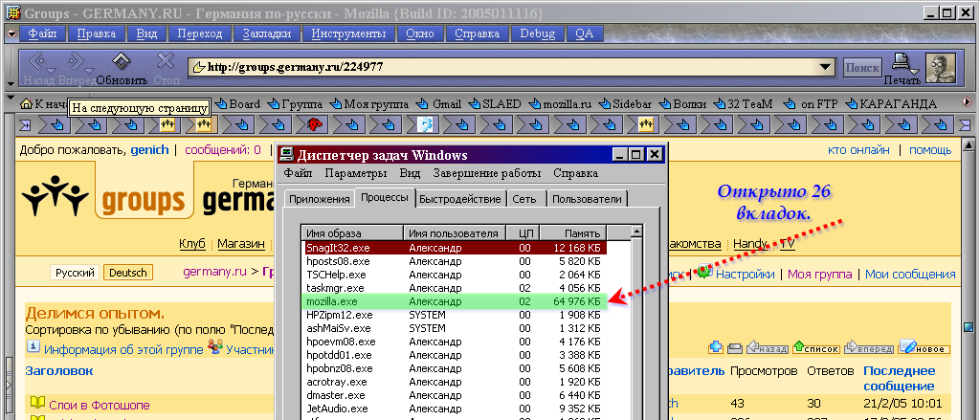
Task: Click the process list scrollbar up arrow
Action: [636, 232]
